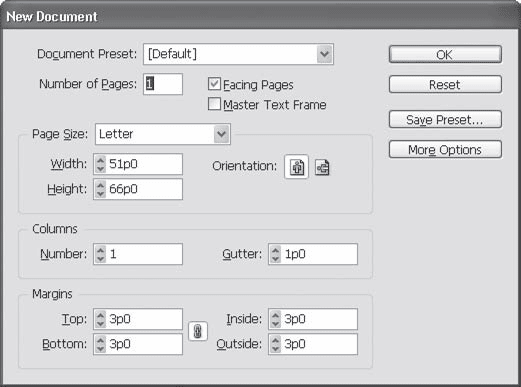
Task: Show More Options
Action: click(445, 149)
